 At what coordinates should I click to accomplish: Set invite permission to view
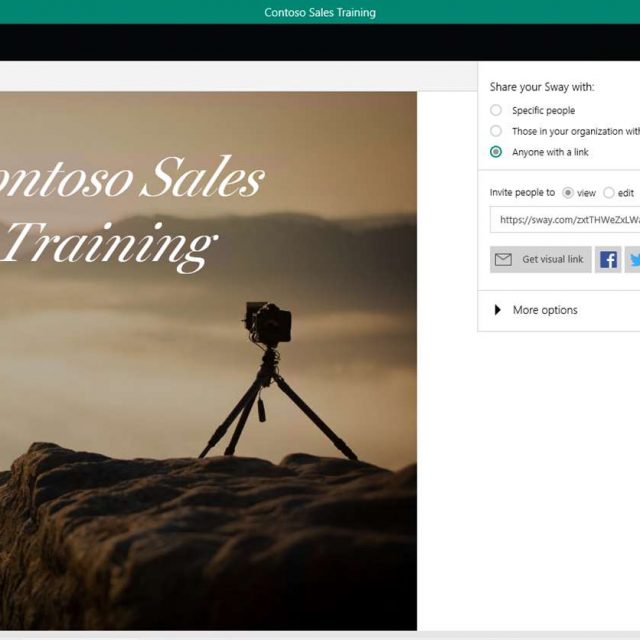(x=568, y=193)
